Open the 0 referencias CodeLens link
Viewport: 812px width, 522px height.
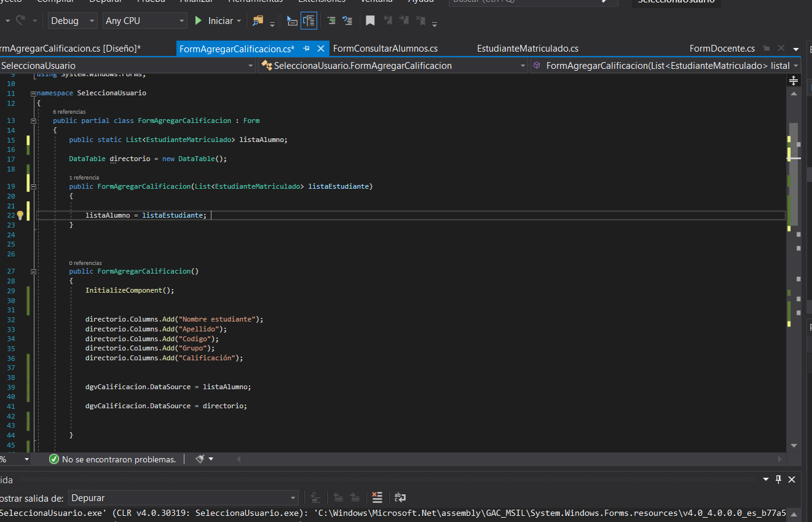tap(85, 263)
